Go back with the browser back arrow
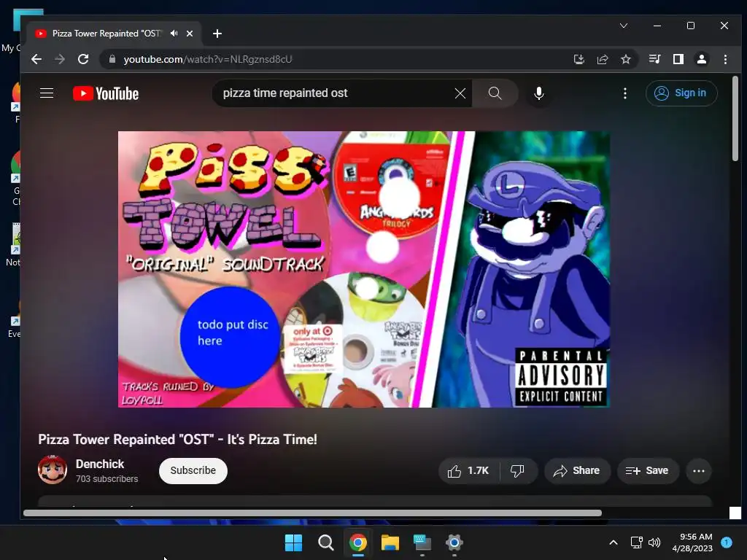747x560 pixels. coord(36,59)
